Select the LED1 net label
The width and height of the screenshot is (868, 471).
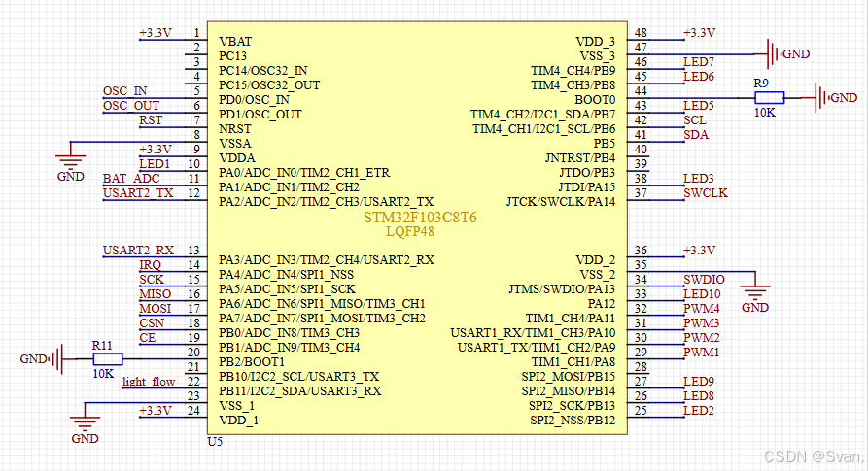click(x=155, y=163)
